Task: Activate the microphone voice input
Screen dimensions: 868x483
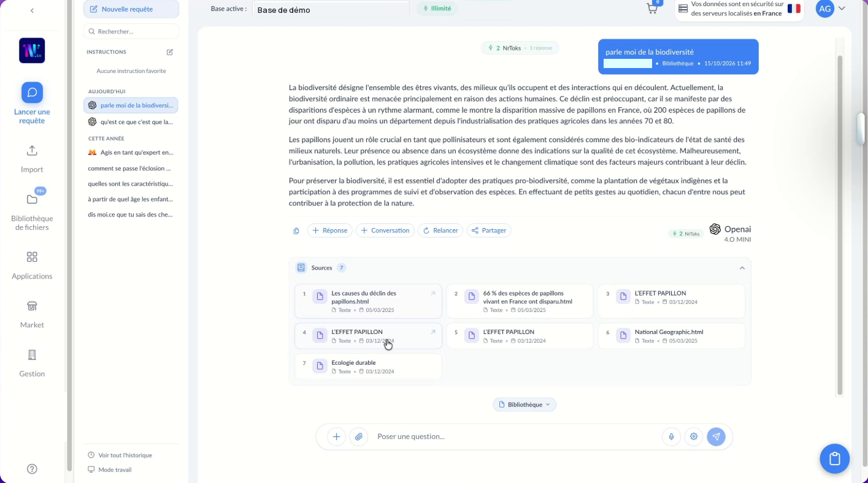Action: (x=671, y=436)
